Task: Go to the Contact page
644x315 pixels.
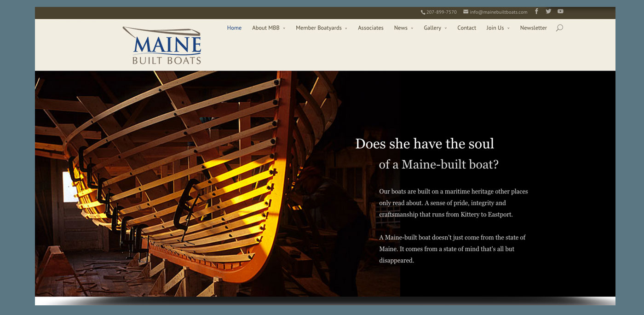Action: tap(466, 28)
